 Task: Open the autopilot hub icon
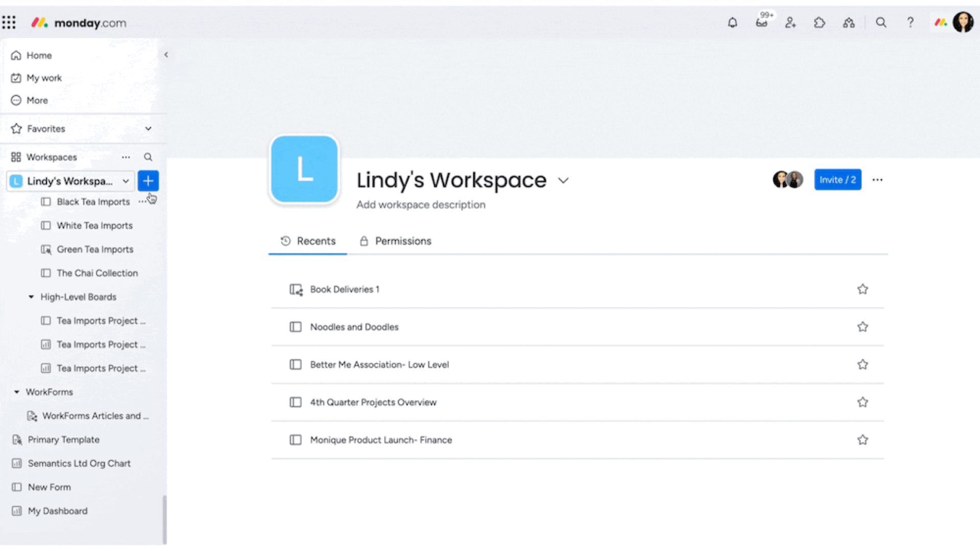(849, 22)
